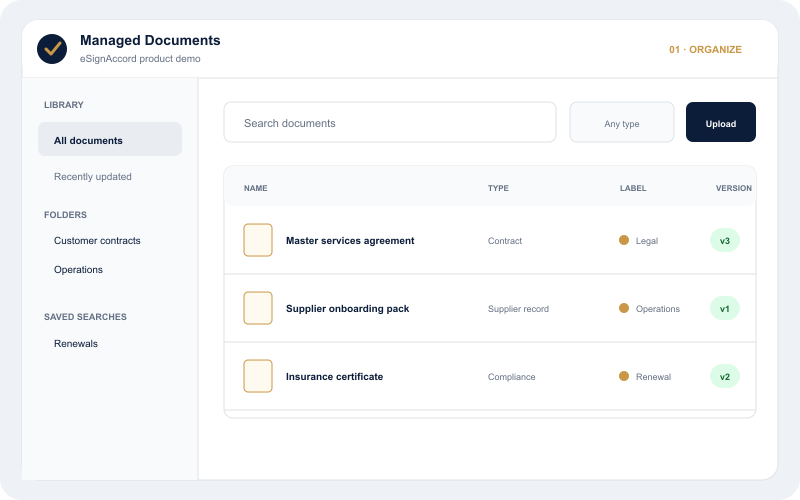Click the Insurance certificate document icon

258,376
